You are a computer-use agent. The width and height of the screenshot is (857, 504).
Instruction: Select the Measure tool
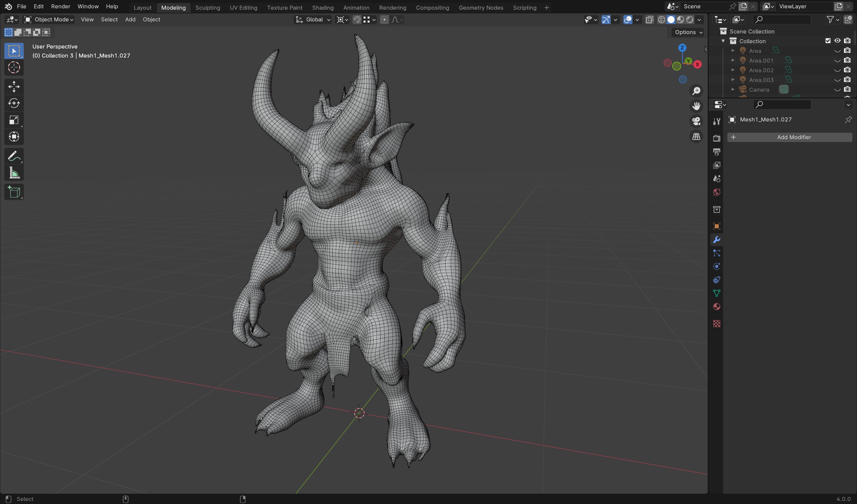point(14,173)
